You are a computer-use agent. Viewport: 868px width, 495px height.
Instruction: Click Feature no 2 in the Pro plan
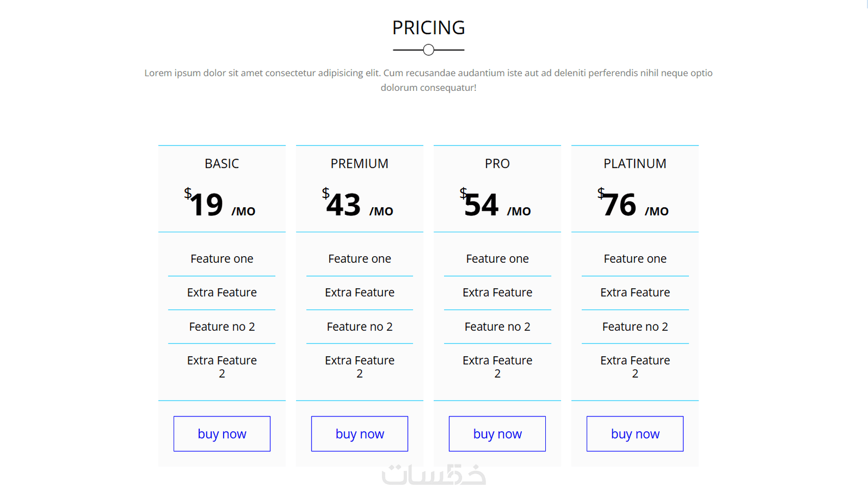pos(497,327)
